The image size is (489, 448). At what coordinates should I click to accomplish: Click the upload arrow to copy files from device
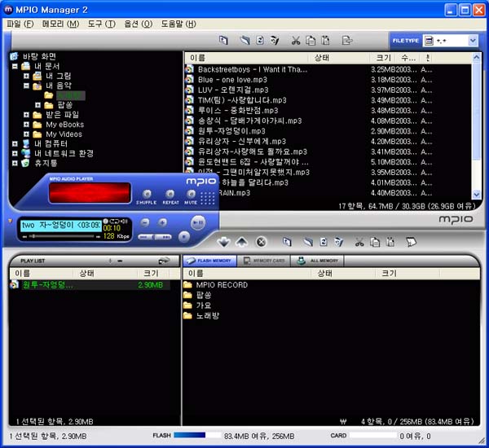click(x=242, y=242)
